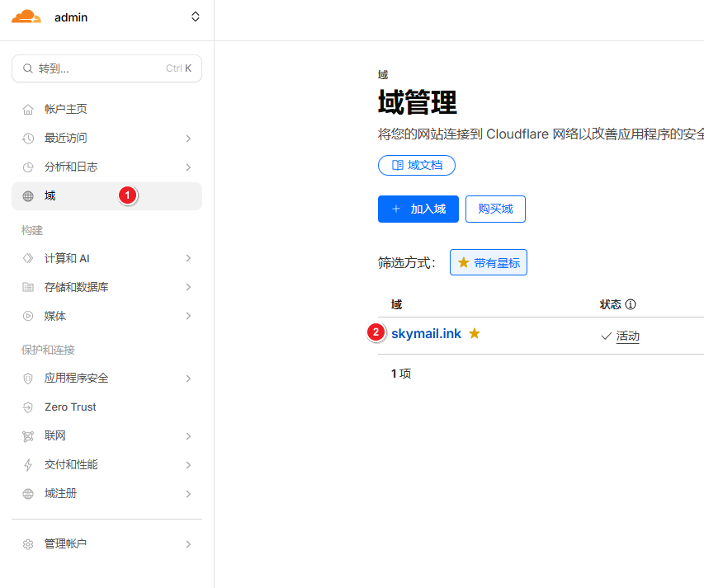The width and height of the screenshot is (704, 588).
Task: Click the shield icon beside 应用程序安全
Action: tap(28, 379)
